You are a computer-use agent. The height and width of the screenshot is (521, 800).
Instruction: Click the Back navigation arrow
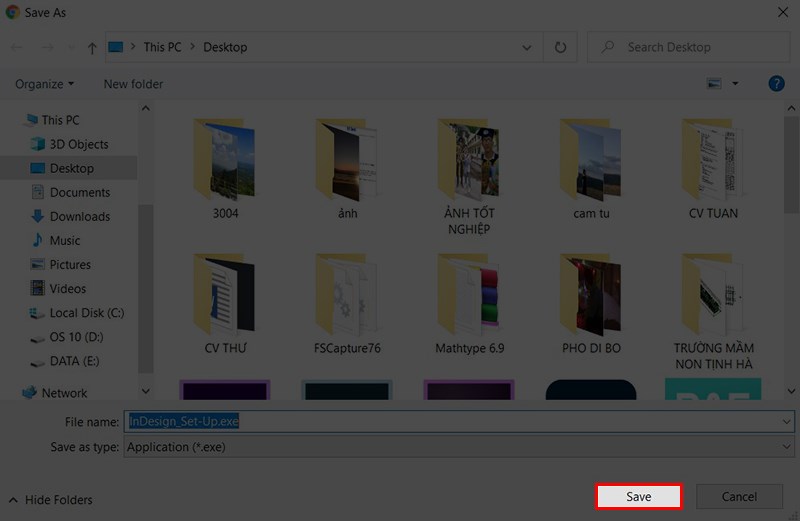[x=17, y=47]
